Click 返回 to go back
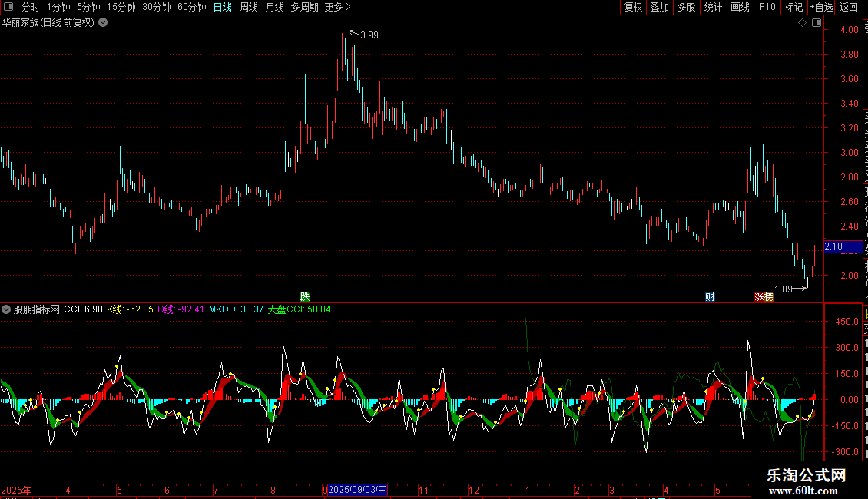Image resolution: width=868 pixels, height=499 pixels. [x=849, y=7]
